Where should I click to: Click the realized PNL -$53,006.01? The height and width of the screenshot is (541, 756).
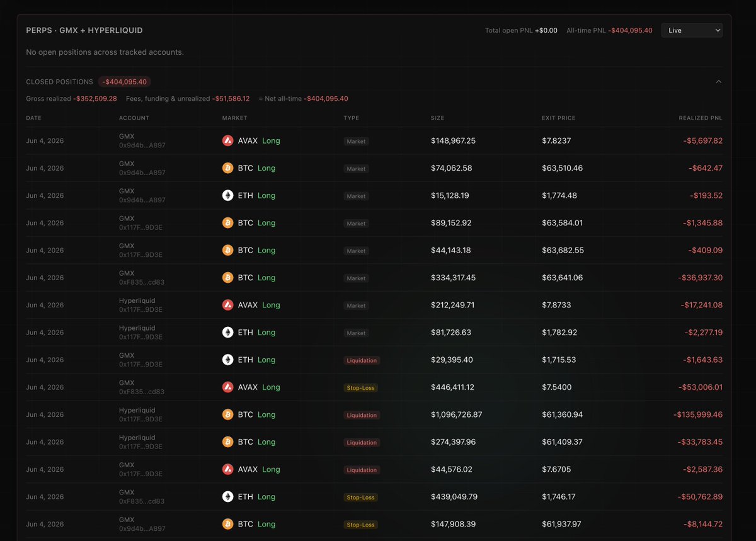[x=700, y=387]
